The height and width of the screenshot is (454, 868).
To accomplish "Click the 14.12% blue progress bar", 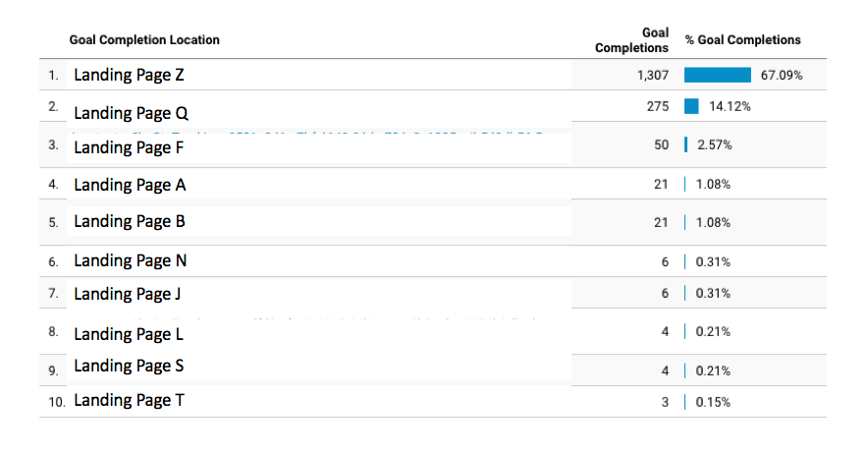I will (x=691, y=106).
